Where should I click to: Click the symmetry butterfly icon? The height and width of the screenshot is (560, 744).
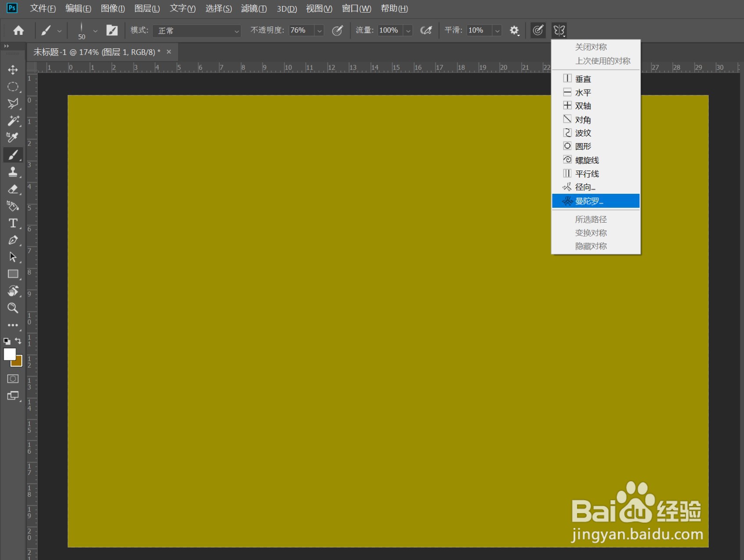coord(559,30)
